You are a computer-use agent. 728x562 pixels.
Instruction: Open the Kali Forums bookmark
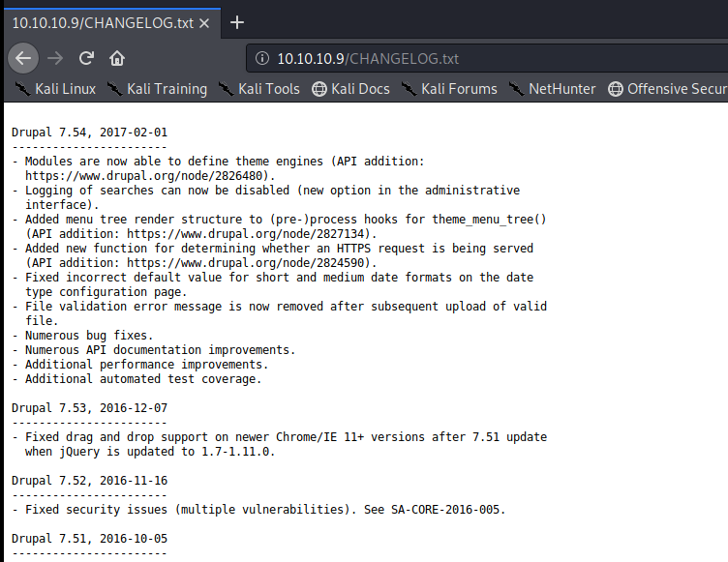449,89
